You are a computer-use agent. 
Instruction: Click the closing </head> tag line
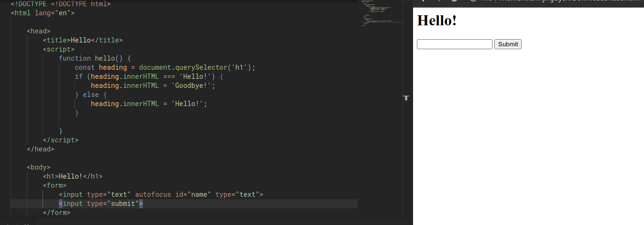click(x=41, y=149)
